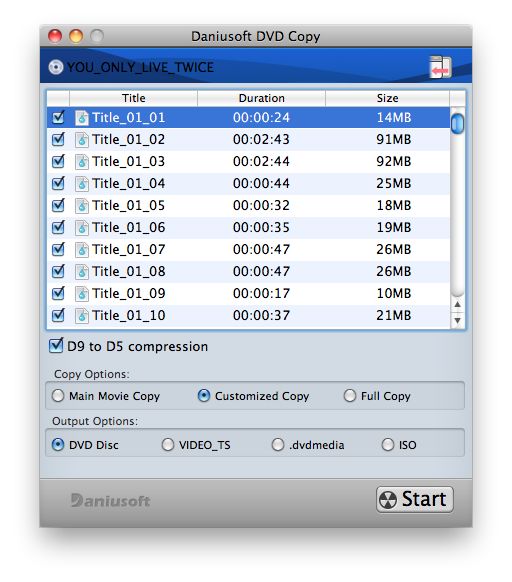Sort list by Duration column header
Image resolution: width=512 pixels, height=582 pixels.
(x=261, y=98)
